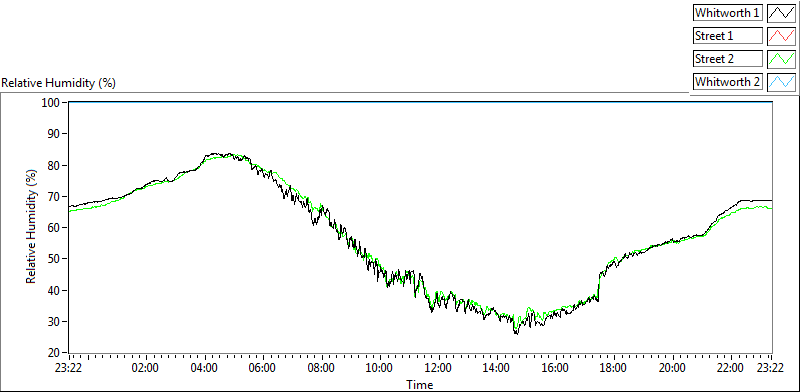
Task: Click the 20 minimum on the Y axis
Action: [x=55, y=353]
